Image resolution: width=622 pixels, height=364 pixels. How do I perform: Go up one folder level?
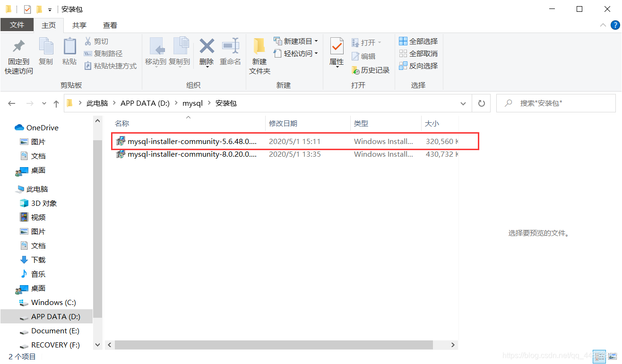pyautogui.click(x=56, y=103)
